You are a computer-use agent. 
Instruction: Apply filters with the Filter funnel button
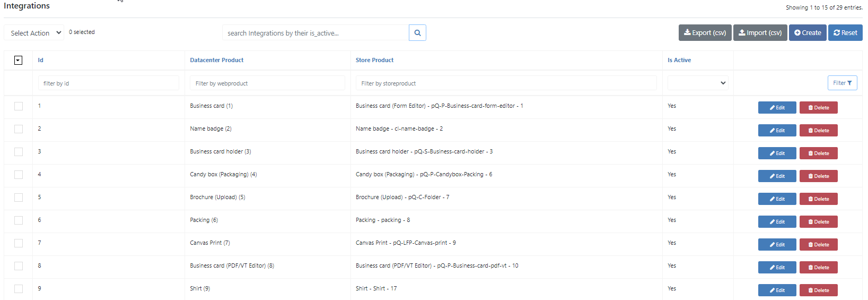coord(842,83)
